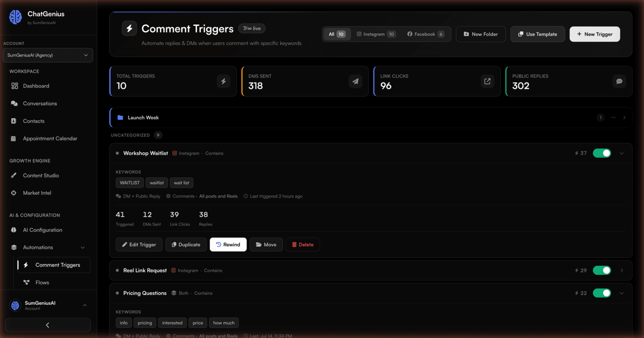Open the SumGeniusAI (Agency) account dropdown
This screenshot has height=338, width=644.
point(48,55)
